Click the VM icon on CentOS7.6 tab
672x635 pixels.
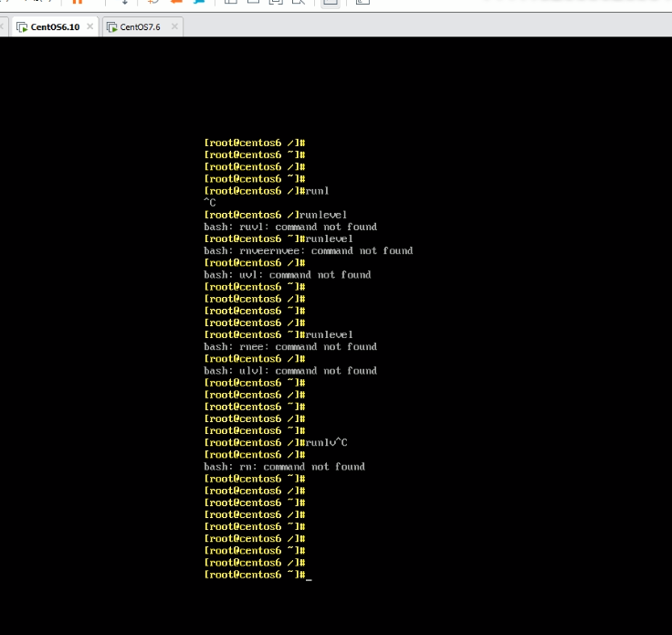pyautogui.click(x=111, y=26)
